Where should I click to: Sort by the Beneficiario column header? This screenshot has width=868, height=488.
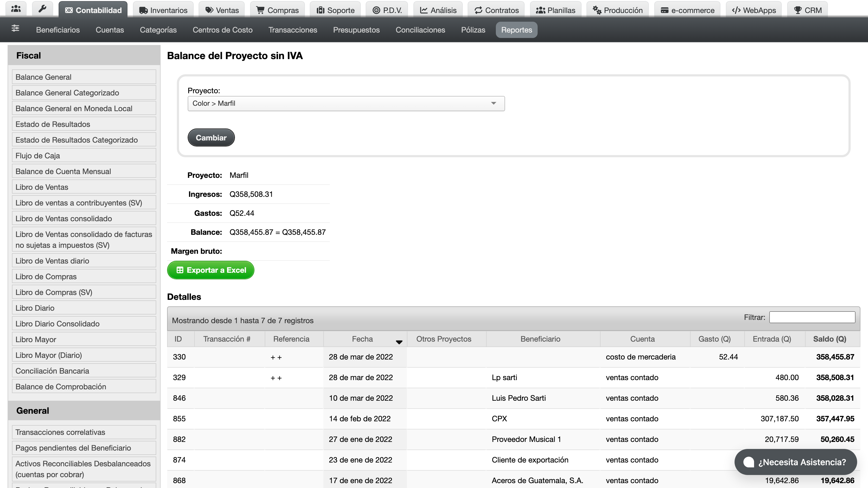pyautogui.click(x=543, y=339)
